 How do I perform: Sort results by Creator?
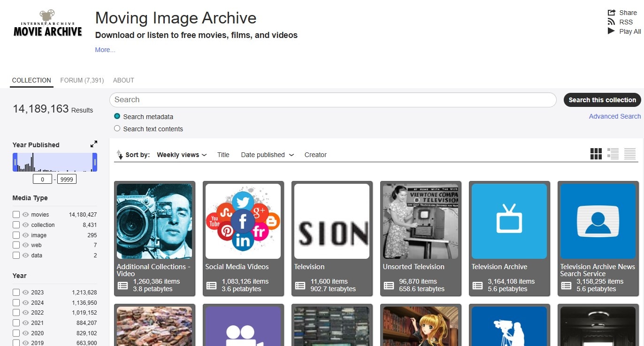315,155
